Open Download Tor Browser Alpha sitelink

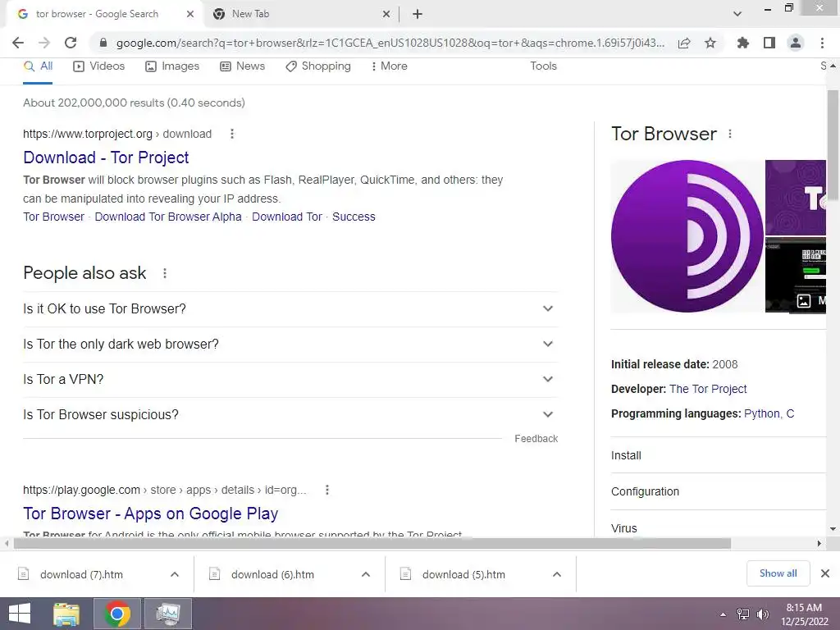click(x=168, y=217)
